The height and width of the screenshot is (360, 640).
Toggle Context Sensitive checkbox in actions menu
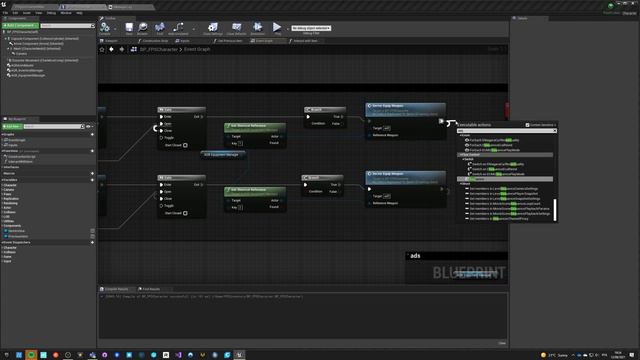(x=527, y=125)
